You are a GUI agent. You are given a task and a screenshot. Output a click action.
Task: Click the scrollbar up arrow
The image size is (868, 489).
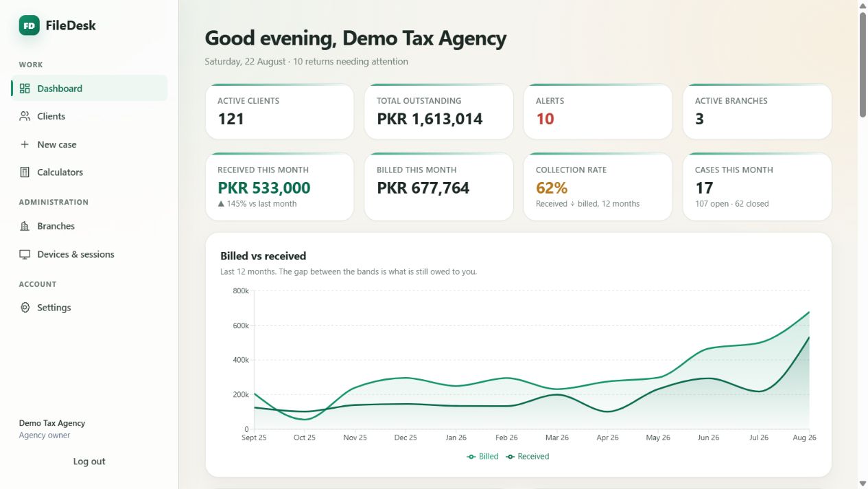[x=863, y=5]
